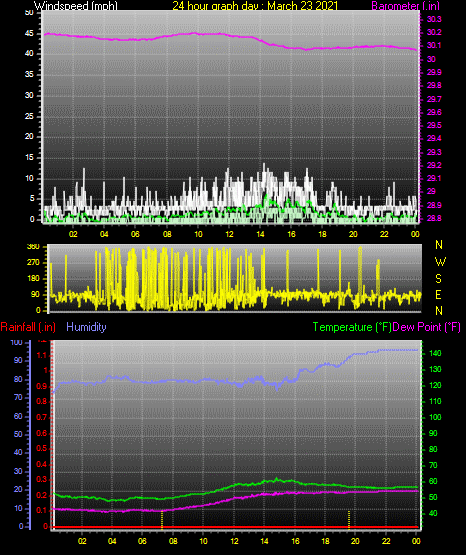Click the bottom 'N' compass label
This screenshot has height=555, width=466.
pyautogui.click(x=439, y=311)
